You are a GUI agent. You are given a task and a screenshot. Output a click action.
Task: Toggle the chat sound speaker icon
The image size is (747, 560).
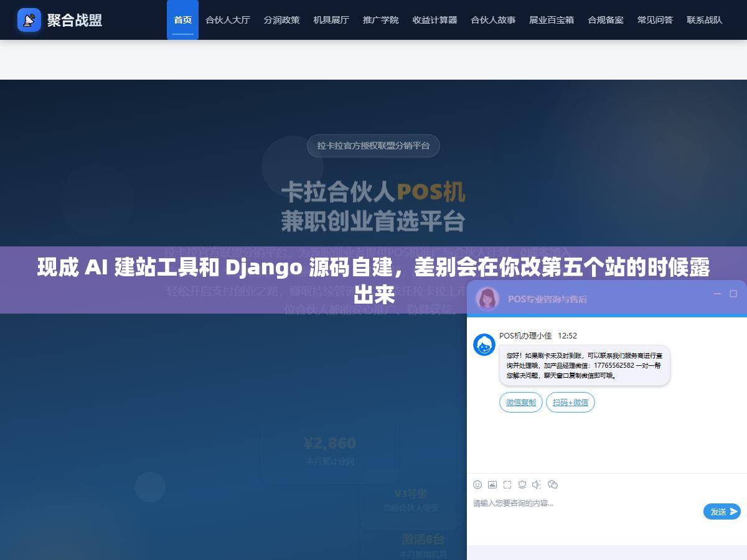pyautogui.click(x=537, y=485)
